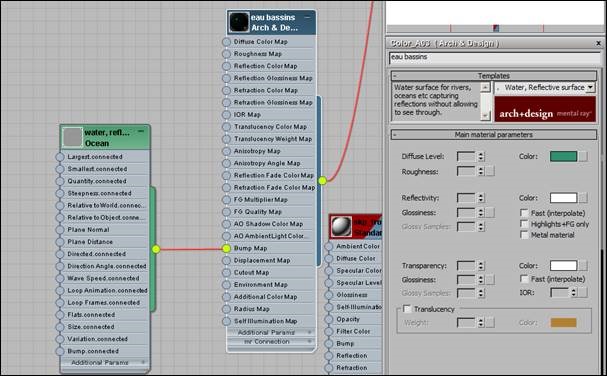Viewport: 607px width, 376px height.
Task: Click the Radius Map input socket
Action: 226,309
